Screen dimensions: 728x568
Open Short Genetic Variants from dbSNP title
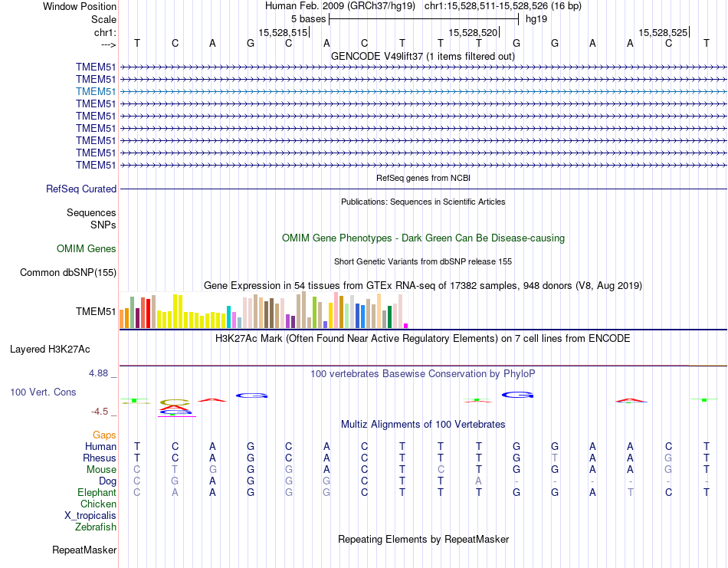423,261
